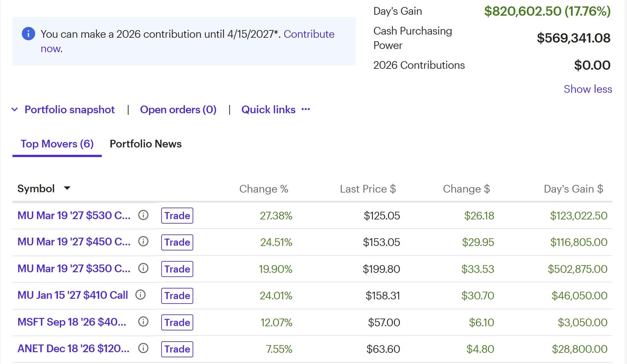This screenshot has width=627, height=364.
Task: Select the Top Movers (6) tab
Action: point(57,144)
